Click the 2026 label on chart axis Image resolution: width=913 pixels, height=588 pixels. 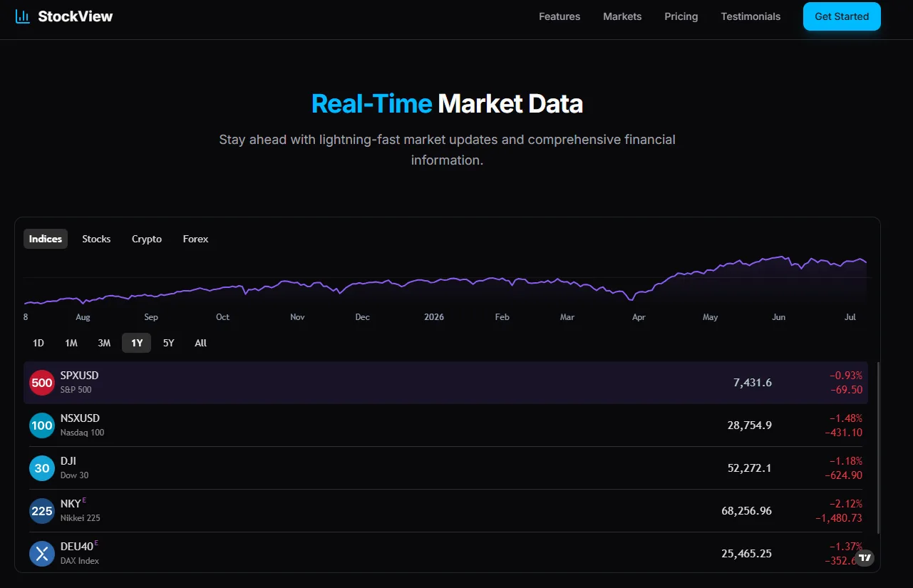(x=434, y=317)
